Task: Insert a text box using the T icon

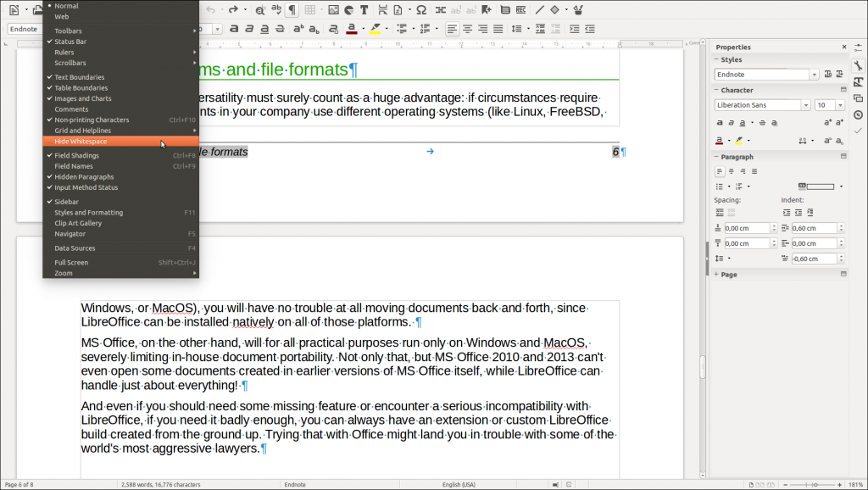Action: (x=364, y=9)
